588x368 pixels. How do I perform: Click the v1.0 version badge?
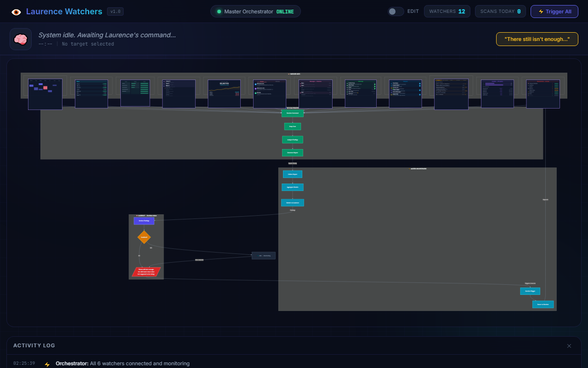[115, 11]
